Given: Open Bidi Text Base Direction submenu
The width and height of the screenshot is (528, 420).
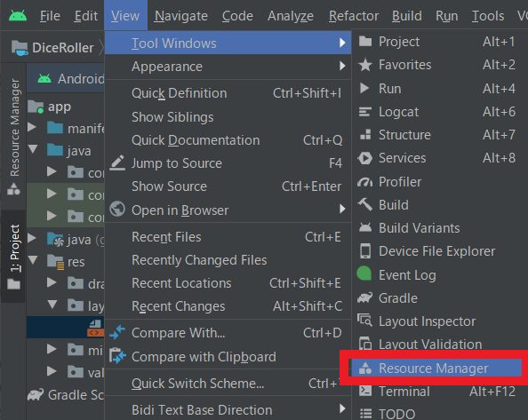Looking at the screenshot, I should point(228,410).
